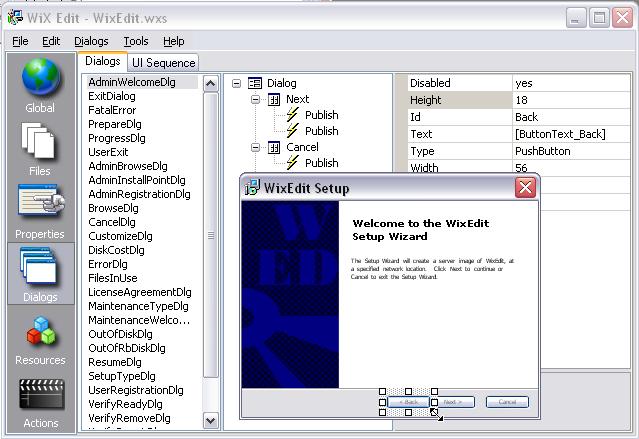The height and width of the screenshot is (439, 639).
Task: Select VerifyReadyDlg in dialog list
Action: [125, 404]
